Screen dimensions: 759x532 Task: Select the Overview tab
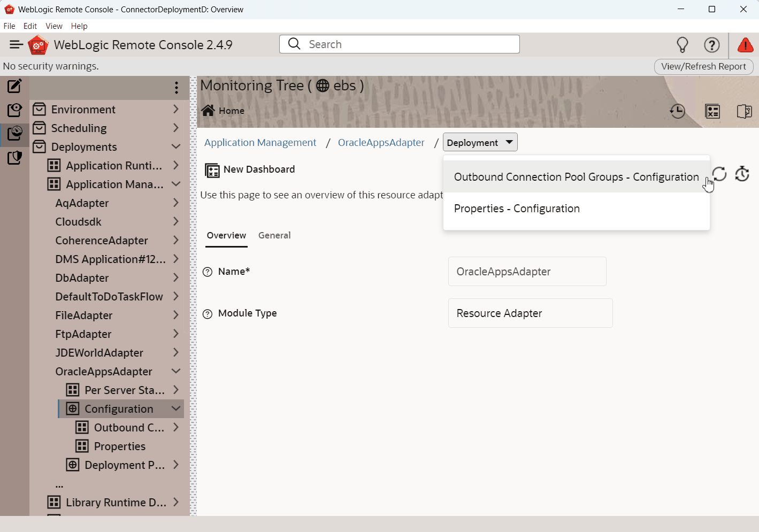[x=226, y=235]
